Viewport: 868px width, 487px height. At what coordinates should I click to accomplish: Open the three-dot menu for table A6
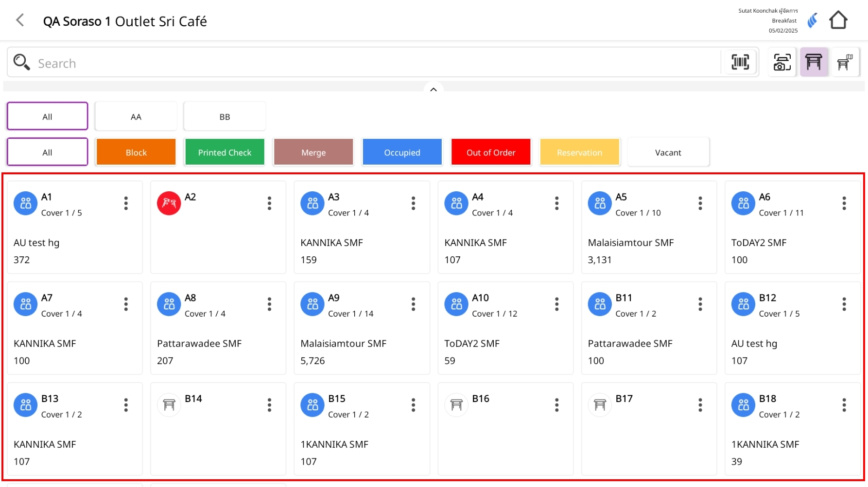click(844, 203)
